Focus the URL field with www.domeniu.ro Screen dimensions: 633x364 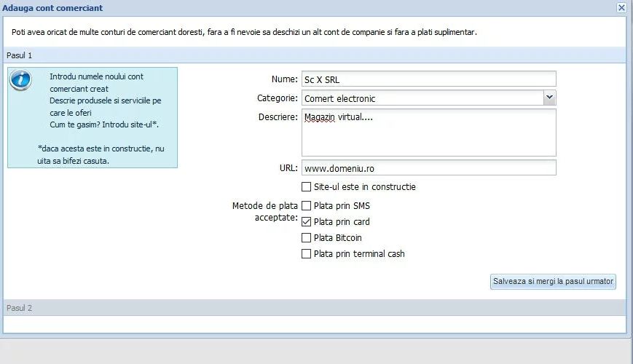[428, 168]
